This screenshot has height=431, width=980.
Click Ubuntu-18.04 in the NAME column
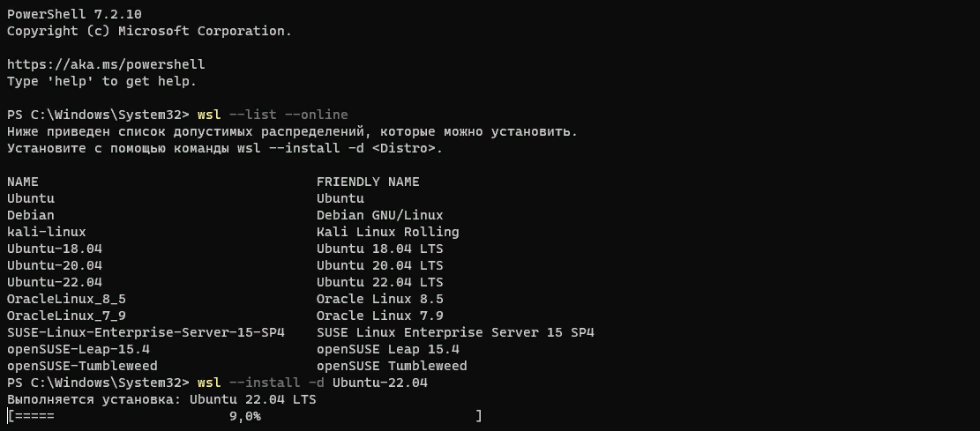(55, 249)
